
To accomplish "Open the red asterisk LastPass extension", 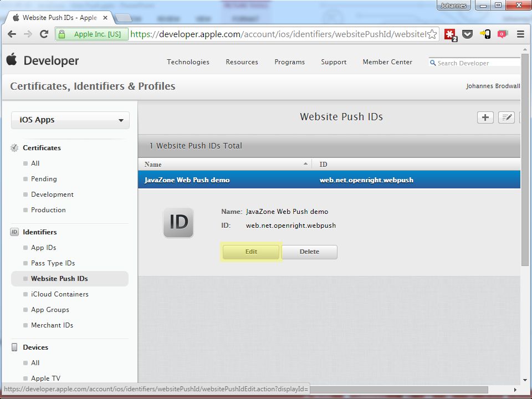I will click(451, 34).
